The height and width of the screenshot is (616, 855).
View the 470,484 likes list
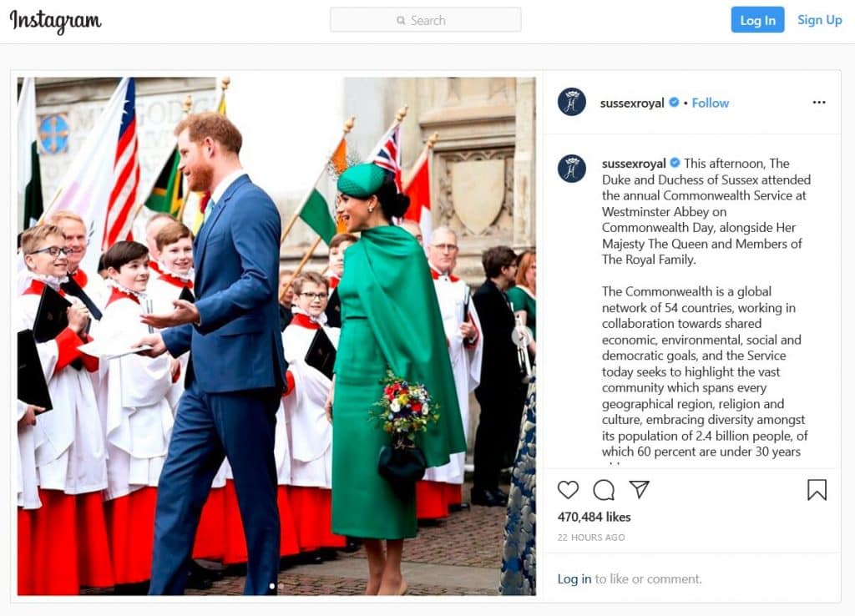coord(594,517)
